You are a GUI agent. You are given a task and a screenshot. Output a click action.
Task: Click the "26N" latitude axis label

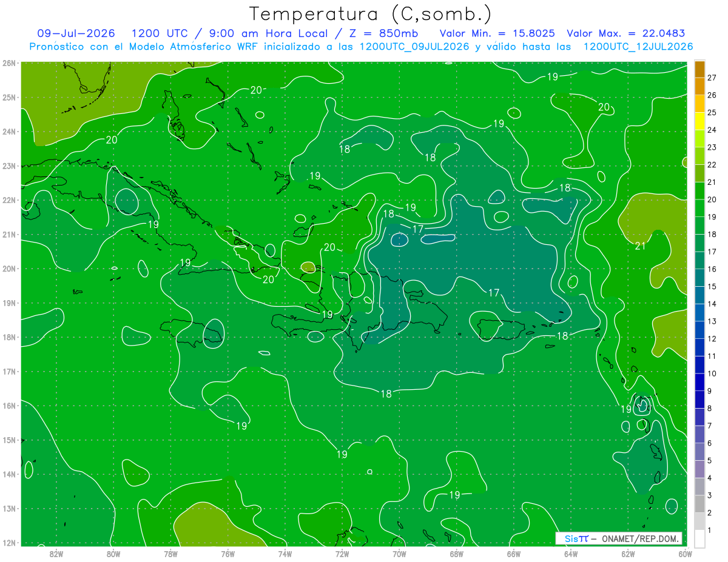(8, 63)
